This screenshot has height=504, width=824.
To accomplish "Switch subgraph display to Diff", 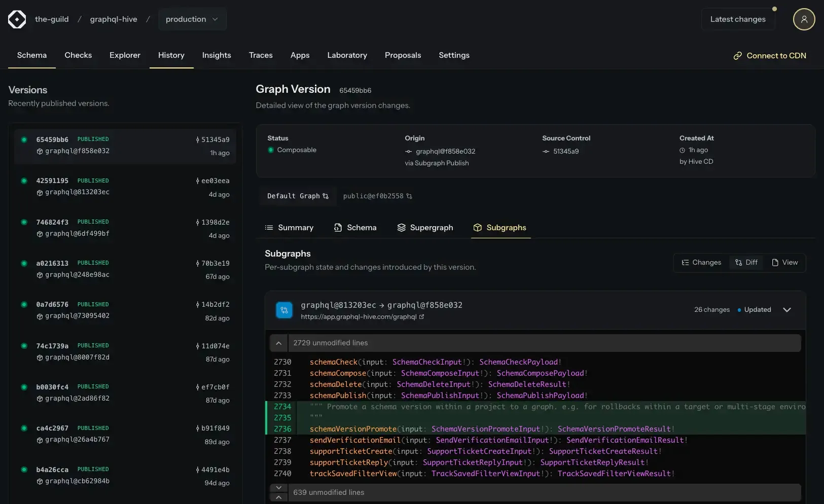I will 746,263.
